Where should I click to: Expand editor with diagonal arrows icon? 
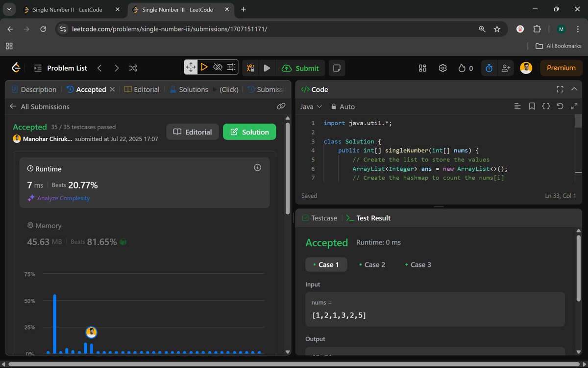click(x=574, y=106)
